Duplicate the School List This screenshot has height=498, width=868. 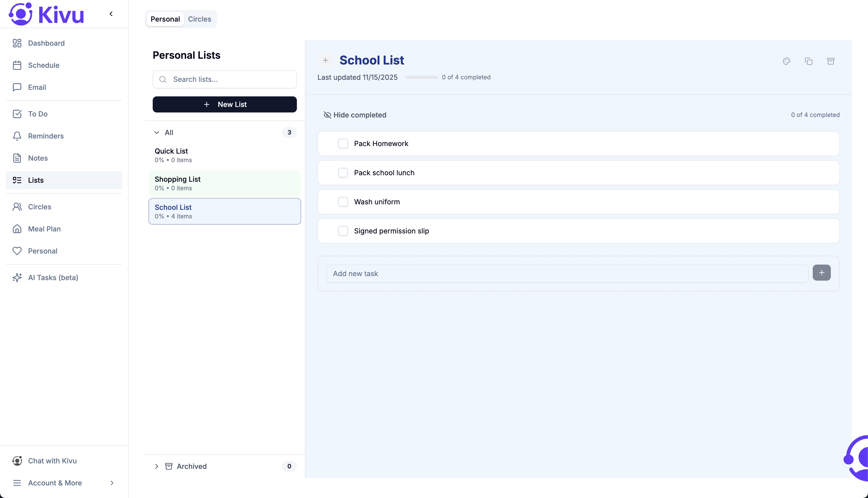pos(809,61)
